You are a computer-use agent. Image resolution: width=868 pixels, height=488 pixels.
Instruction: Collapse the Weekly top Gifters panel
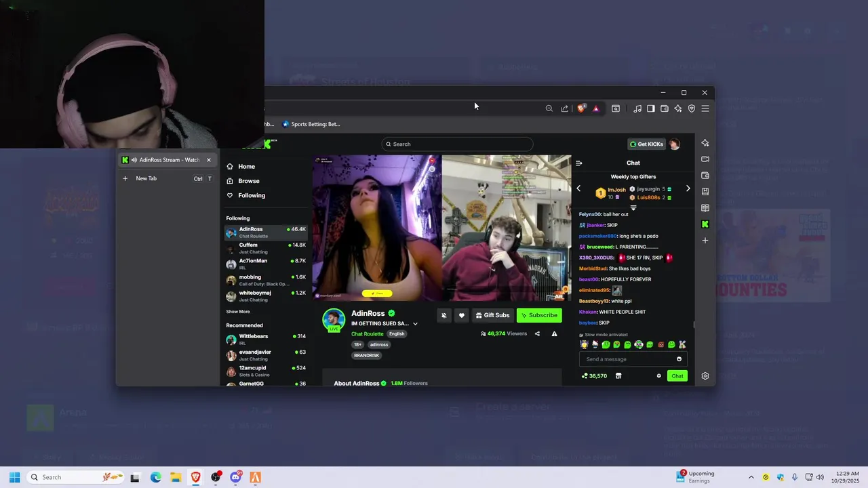[x=633, y=207]
